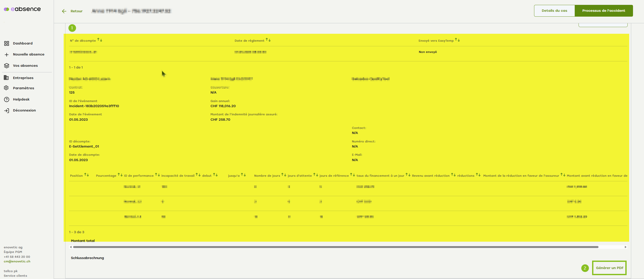The height and width of the screenshot is (279, 644).
Task: Click the Helpdesk question mark icon
Action: tap(7, 99)
